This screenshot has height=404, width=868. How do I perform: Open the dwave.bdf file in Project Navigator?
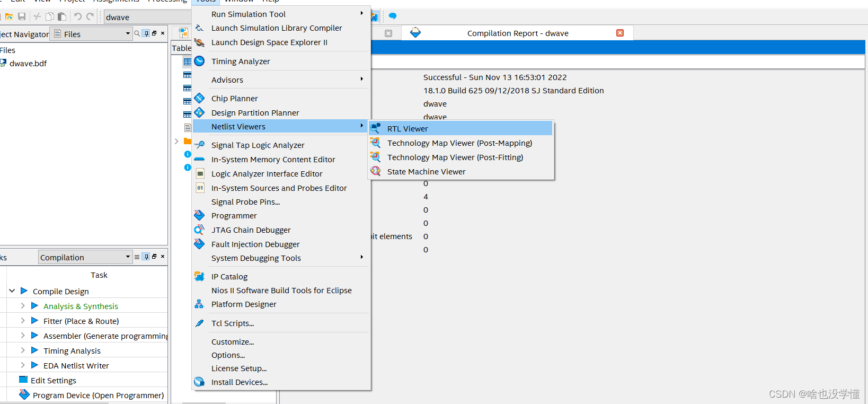point(28,64)
